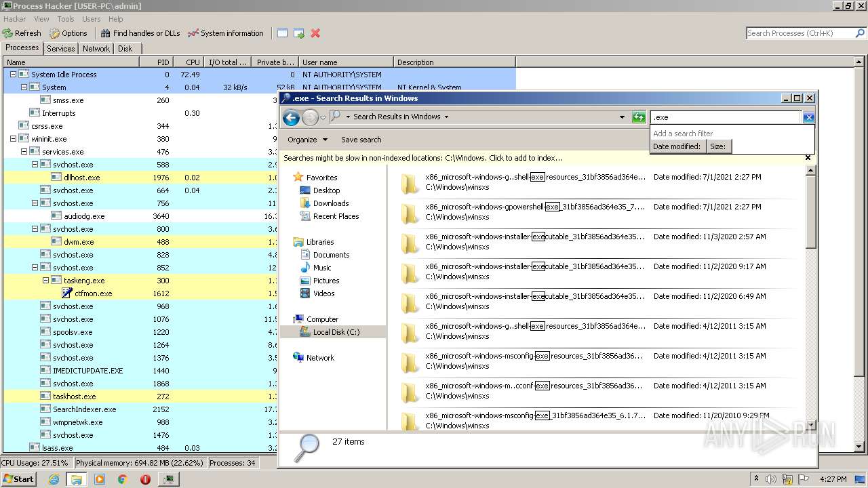Image resolution: width=868 pixels, height=488 pixels.
Task: Collapse the services.exe tree node
Action: click(24, 152)
